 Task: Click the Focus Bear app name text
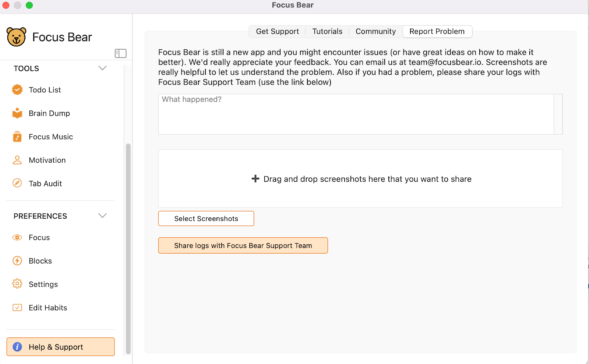click(62, 37)
